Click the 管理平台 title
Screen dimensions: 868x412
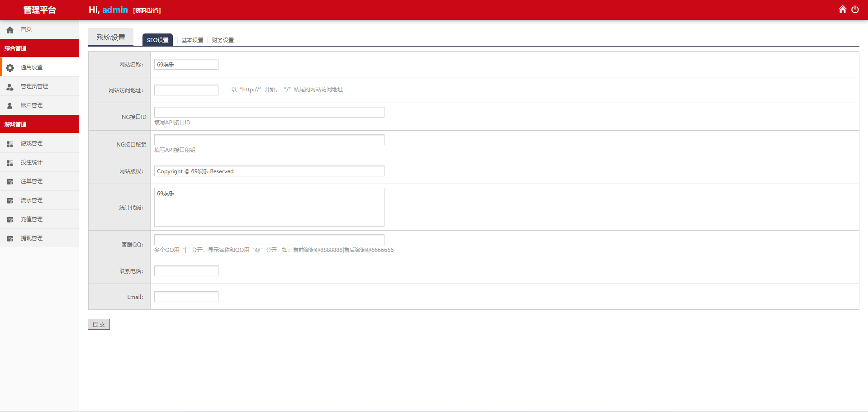[x=39, y=10]
